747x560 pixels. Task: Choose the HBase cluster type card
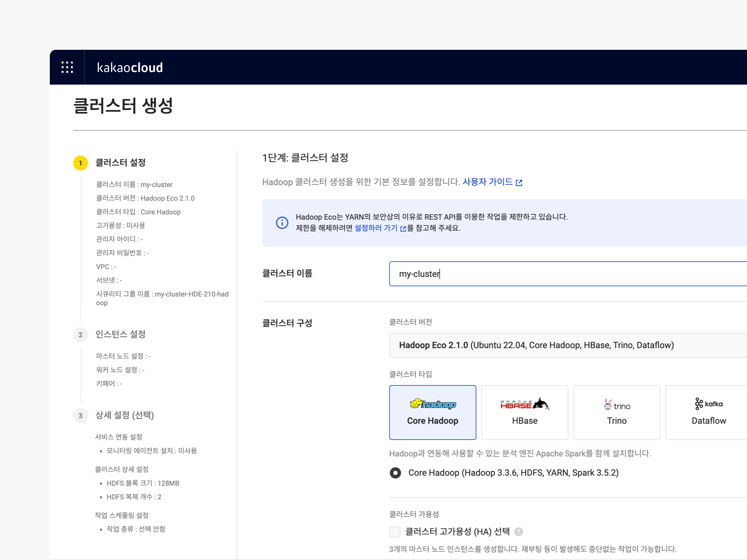coord(524,412)
